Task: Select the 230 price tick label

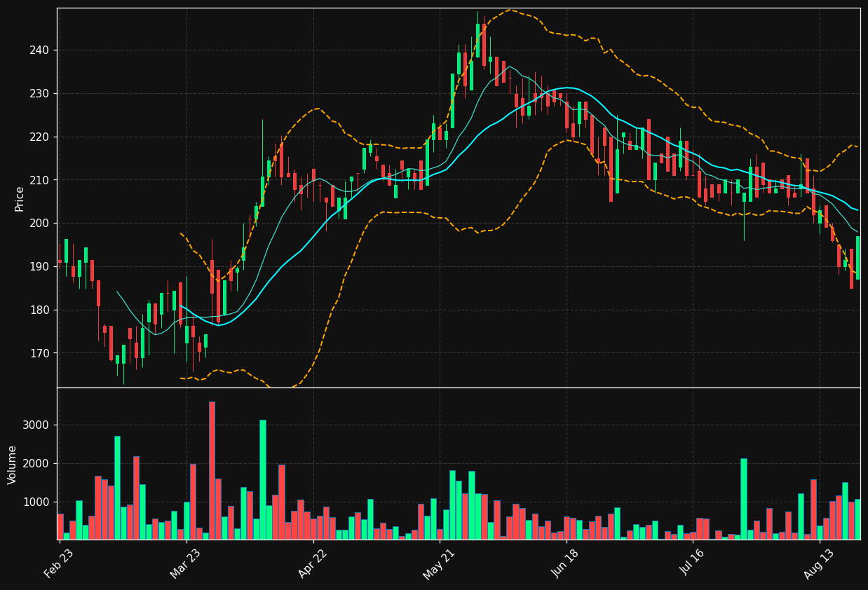Action: (39, 94)
